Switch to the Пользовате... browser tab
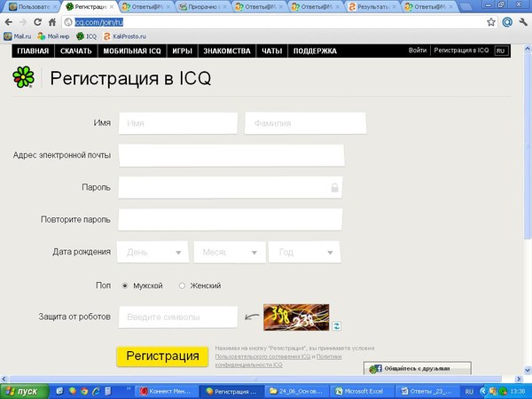The width and height of the screenshot is (532, 399). (x=33, y=7)
